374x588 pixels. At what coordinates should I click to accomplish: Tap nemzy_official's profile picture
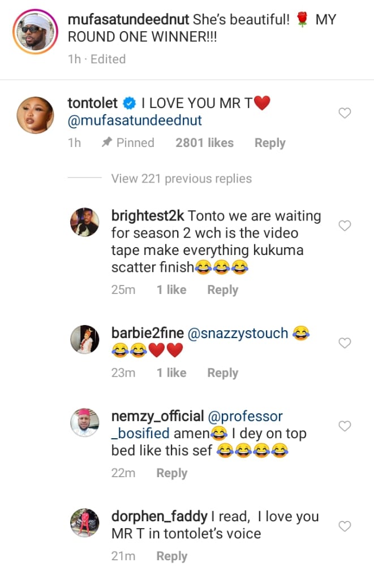[84, 423]
